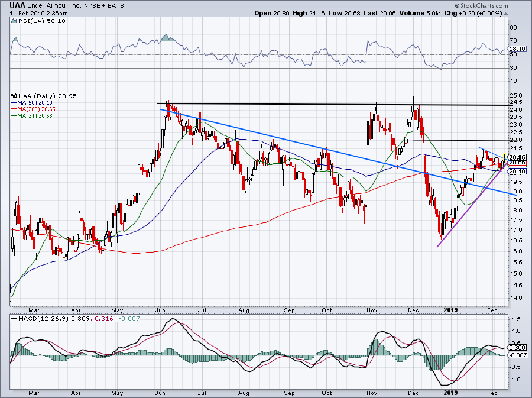Click the 0.309 MACD value tag on right axis
Viewport: 532px width, 398px height.
click(x=518, y=348)
